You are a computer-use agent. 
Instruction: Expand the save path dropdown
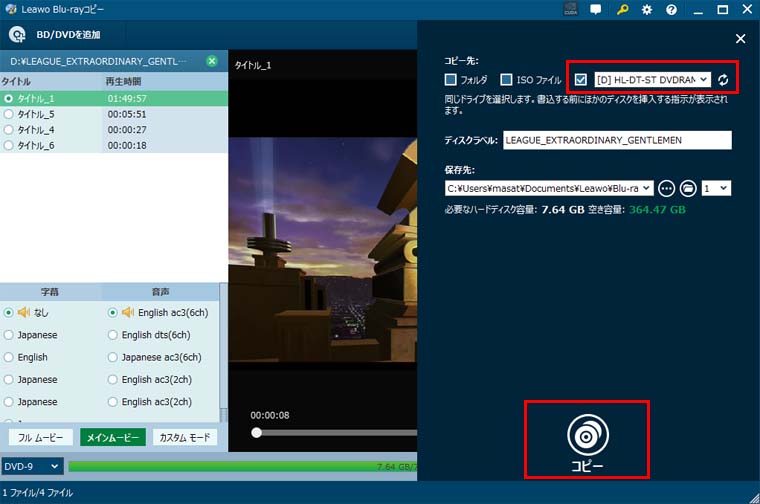pos(645,188)
